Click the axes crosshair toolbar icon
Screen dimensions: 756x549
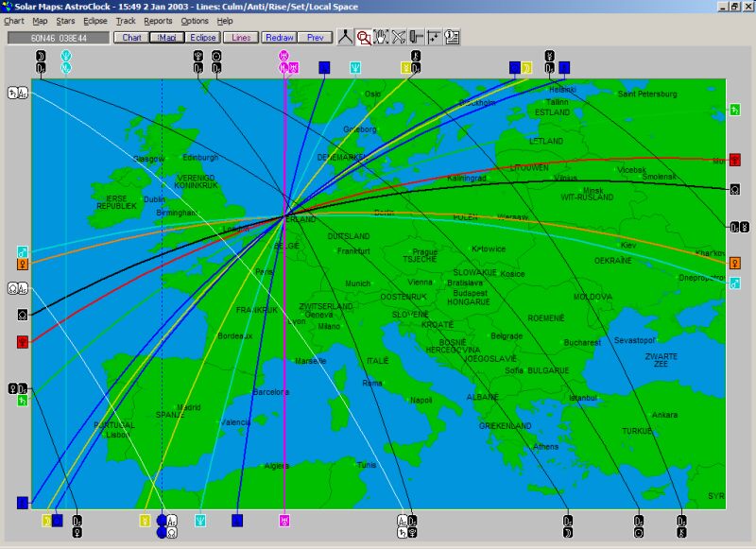[434, 37]
